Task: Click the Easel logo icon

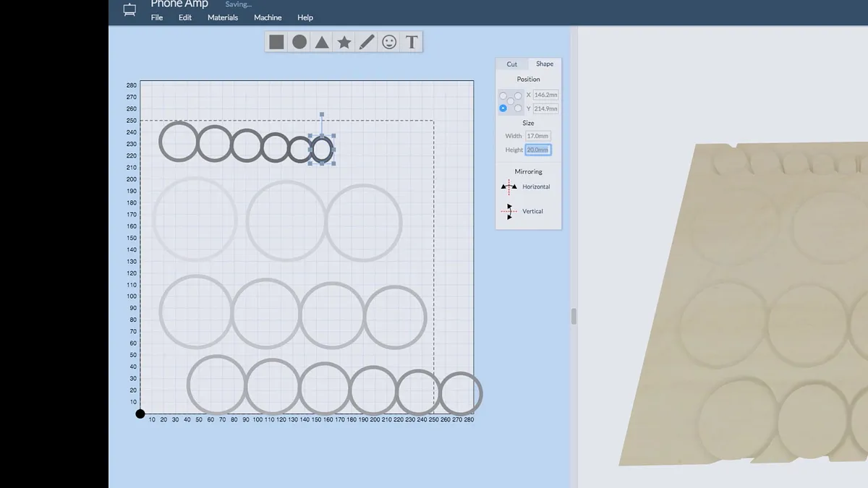Action: (x=129, y=10)
